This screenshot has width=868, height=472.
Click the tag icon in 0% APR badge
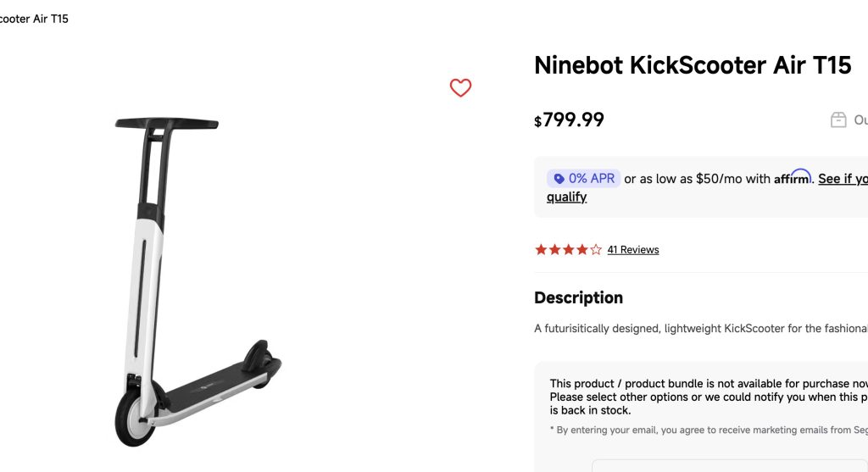(x=558, y=179)
